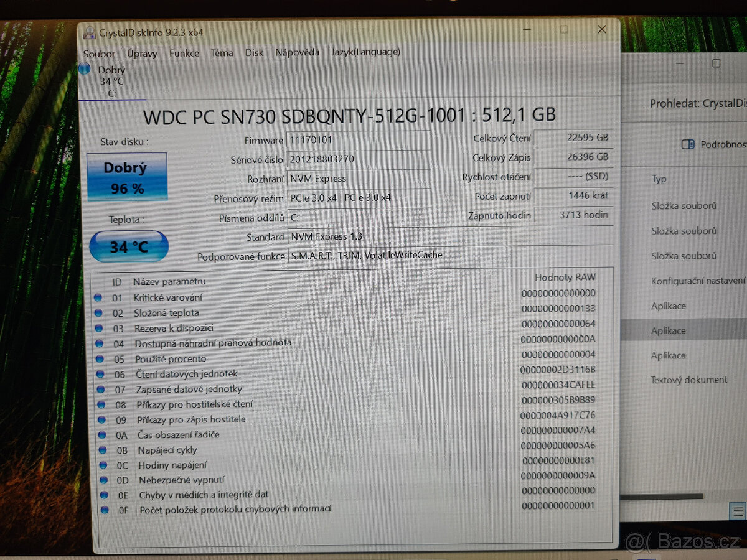Click the status indicator next to Složená teplota
This screenshot has width=747, height=560.
pyautogui.click(x=100, y=312)
